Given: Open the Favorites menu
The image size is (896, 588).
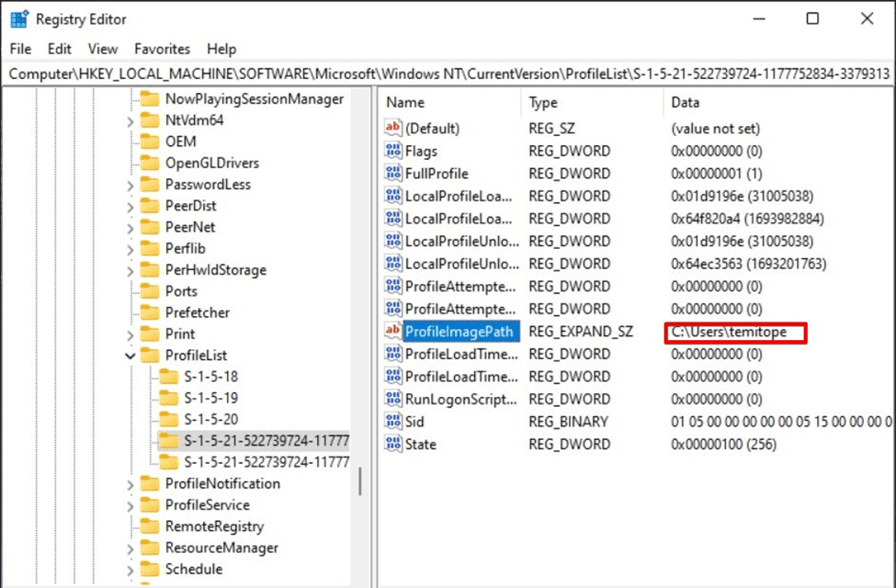Looking at the screenshot, I should point(162,49).
